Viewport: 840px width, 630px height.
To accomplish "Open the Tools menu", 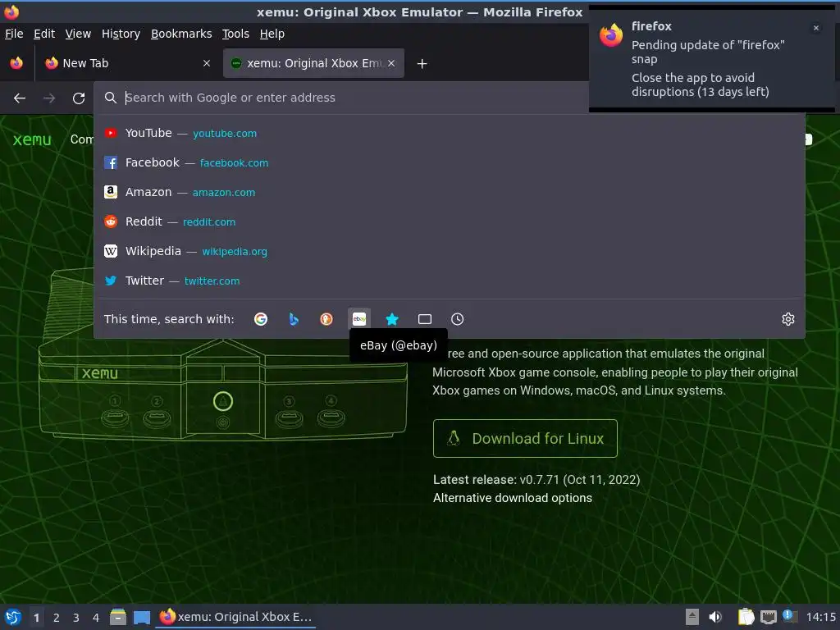I will 235,34.
